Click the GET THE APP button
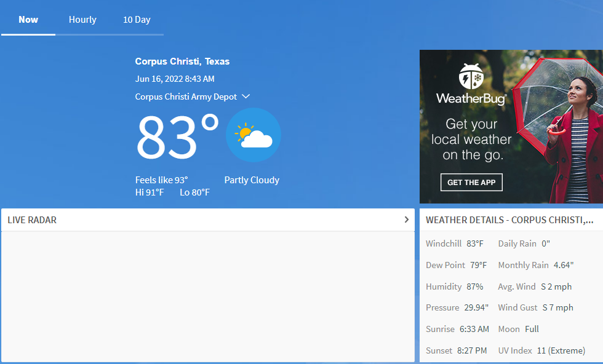The width and height of the screenshot is (603, 364). point(471,183)
